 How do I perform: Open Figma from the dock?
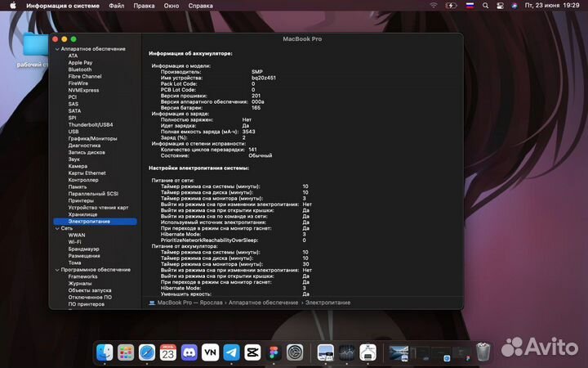[x=274, y=352]
